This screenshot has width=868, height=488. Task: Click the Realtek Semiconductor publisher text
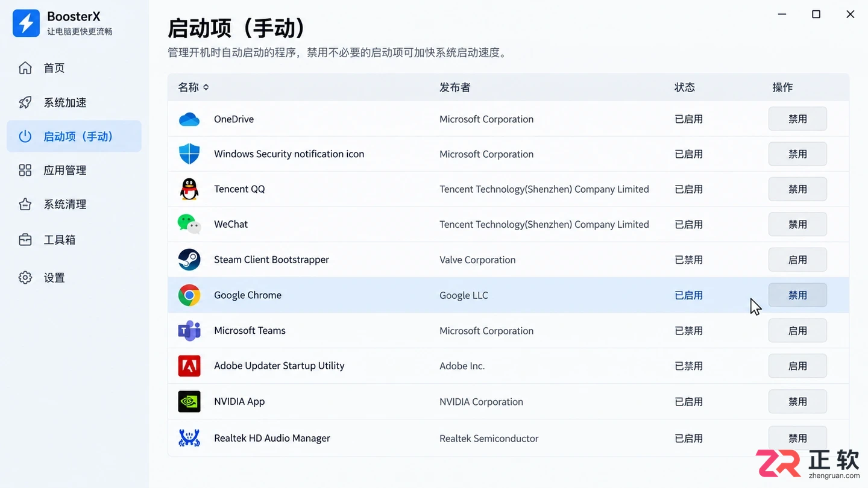[489, 438]
